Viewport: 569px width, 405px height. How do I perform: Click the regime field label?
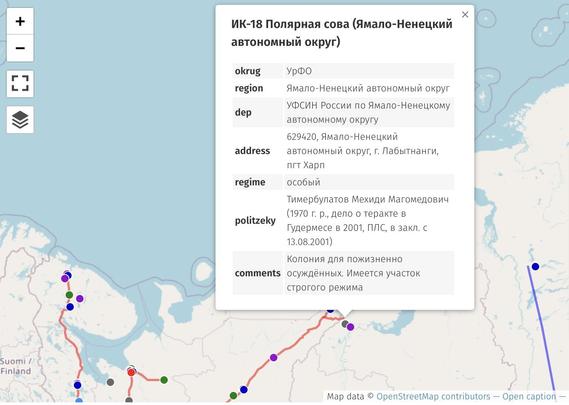pos(250,182)
